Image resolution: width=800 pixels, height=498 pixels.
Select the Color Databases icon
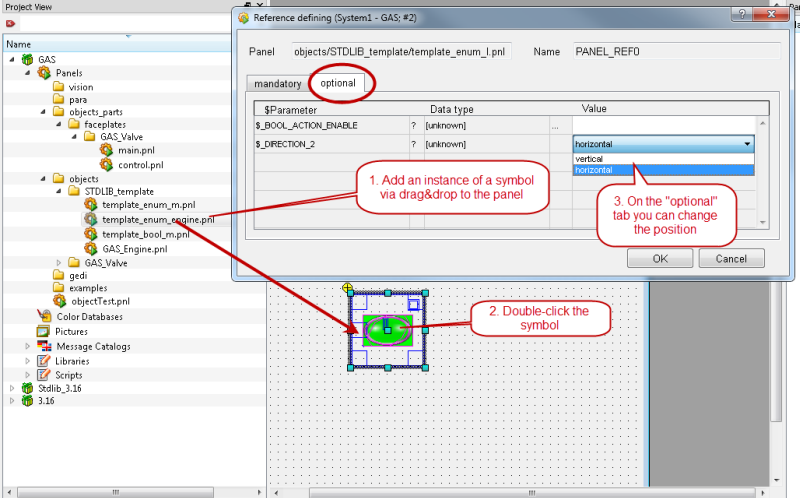(43, 317)
